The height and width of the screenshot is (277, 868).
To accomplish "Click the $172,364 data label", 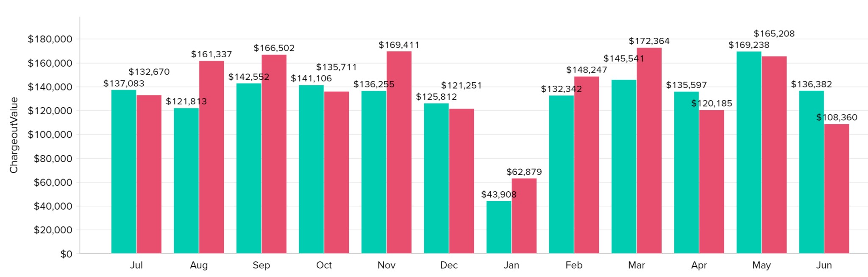I will (649, 41).
